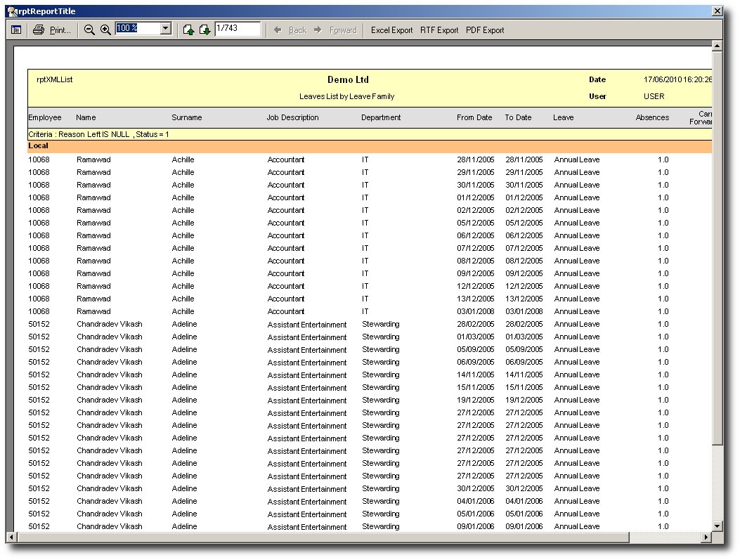Export report using RTF Export
740x560 pixels.
(439, 30)
